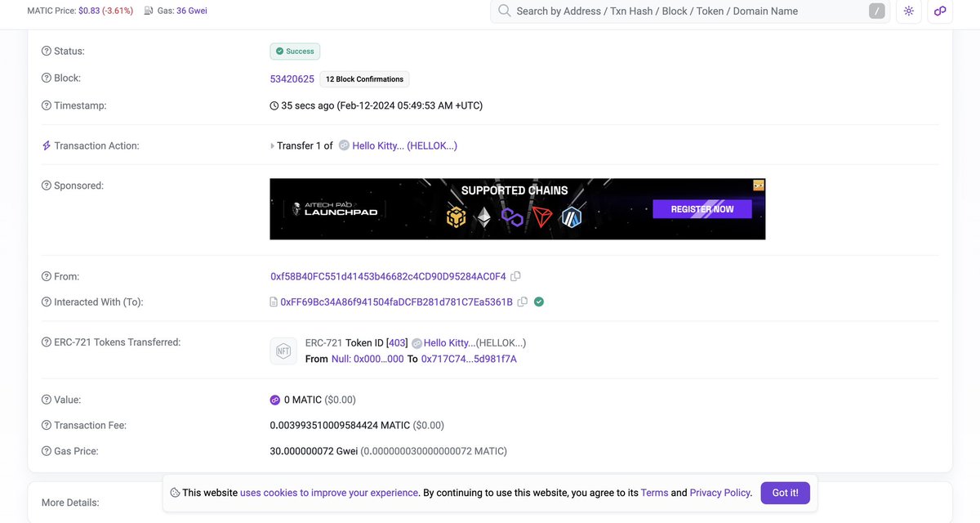Open contract address 0xFF69Bc34 link
This screenshot has width=980, height=523.
pos(396,302)
